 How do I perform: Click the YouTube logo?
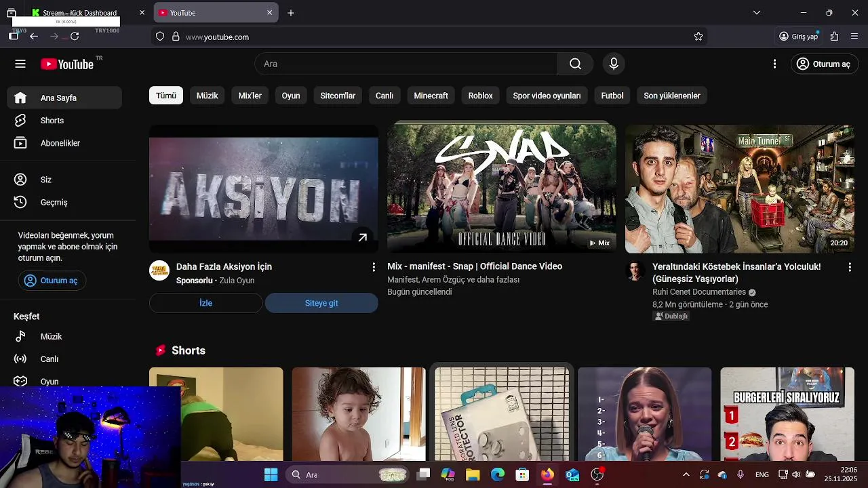click(67, 64)
